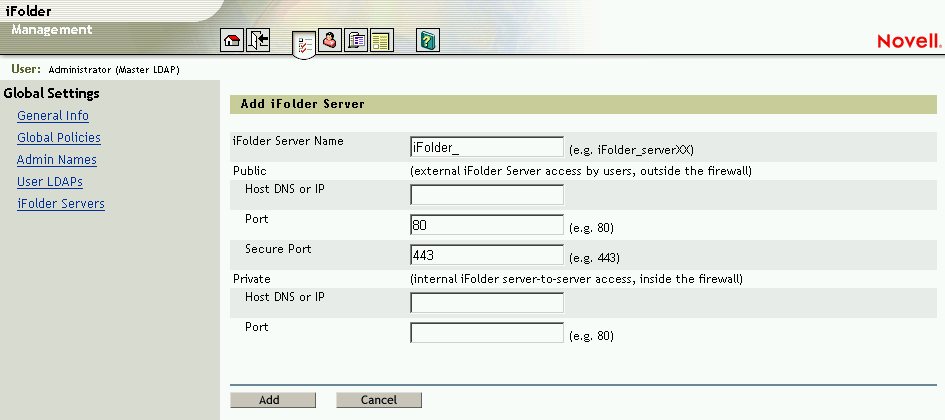Image resolution: width=945 pixels, height=420 pixels.
Task: Open the Help book icon
Action: pos(429,41)
